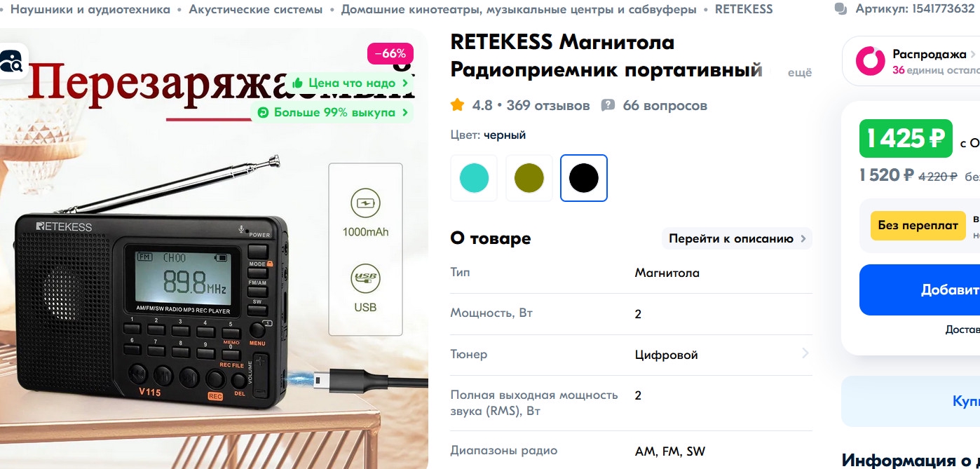This screenshot has width=980, height=469.
Task: Expand the Цифровой tuner chevron
Action: [805, 353]
